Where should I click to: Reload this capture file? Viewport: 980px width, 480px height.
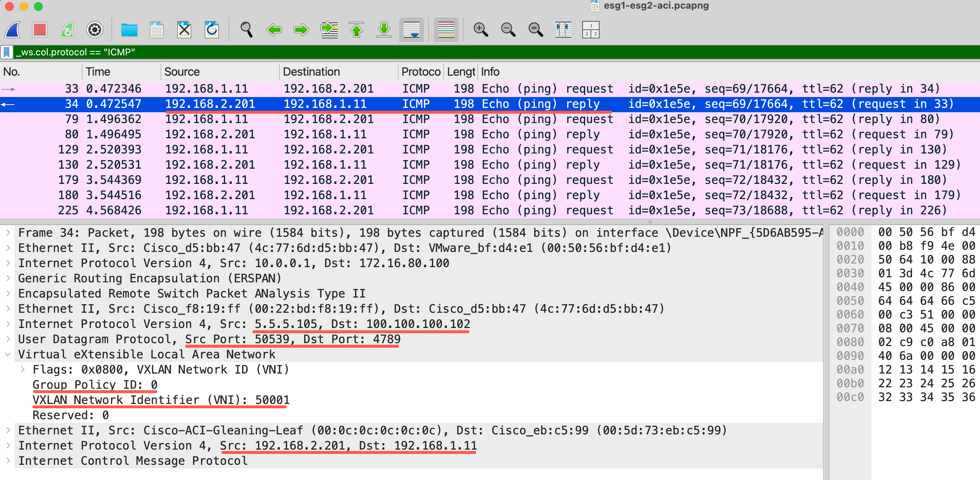[x=212, y=30]
